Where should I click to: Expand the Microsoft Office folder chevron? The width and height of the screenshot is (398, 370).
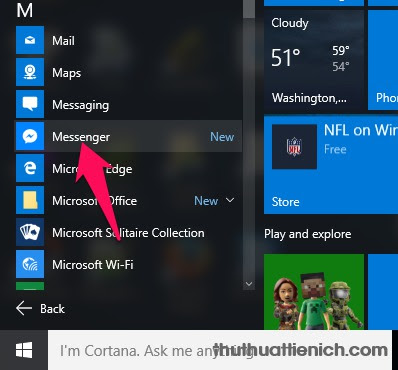(230, 200)
